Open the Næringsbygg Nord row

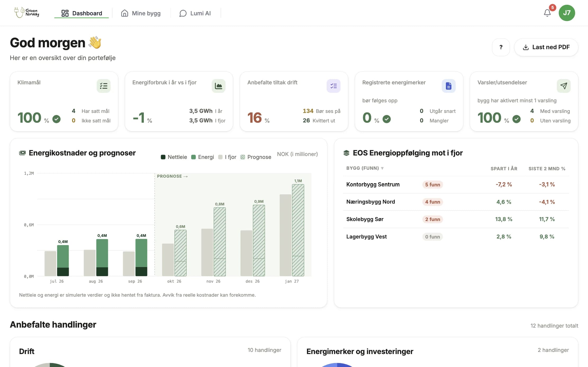pyautogui.click(x=456, y=202)
